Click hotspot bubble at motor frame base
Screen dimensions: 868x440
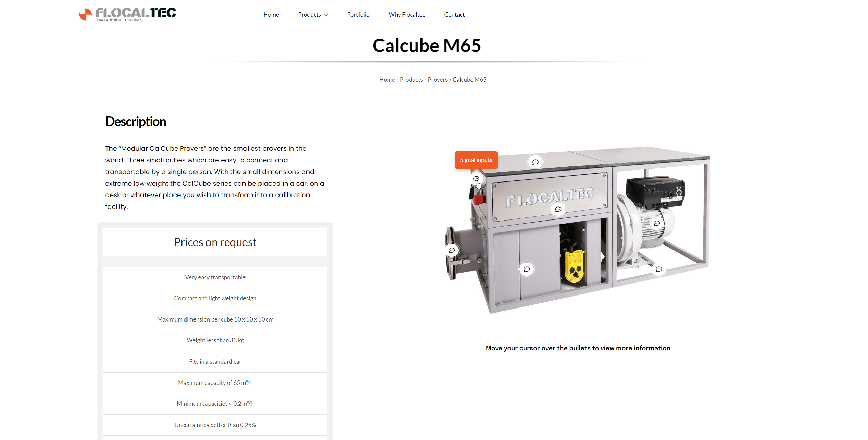[658, 269]
